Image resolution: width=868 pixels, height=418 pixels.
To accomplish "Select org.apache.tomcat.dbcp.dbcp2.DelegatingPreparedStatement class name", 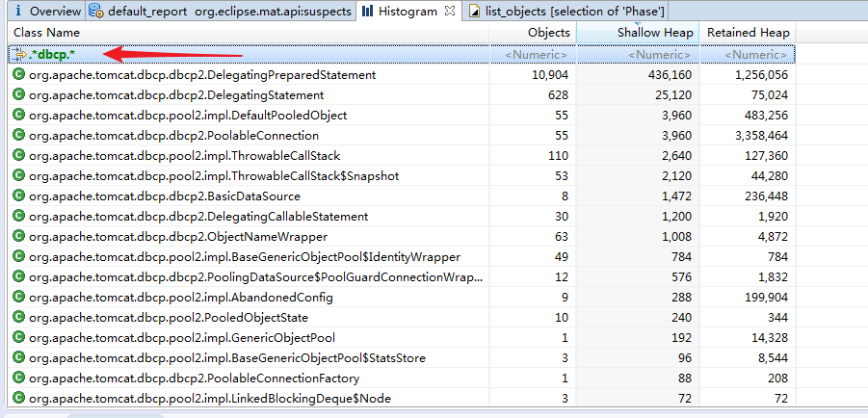I will tap(202, 75).
